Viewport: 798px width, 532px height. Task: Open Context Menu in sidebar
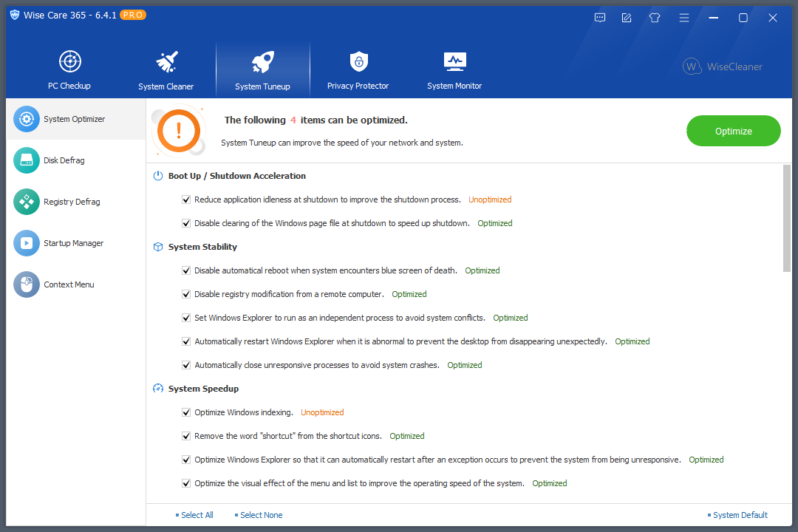76,284
